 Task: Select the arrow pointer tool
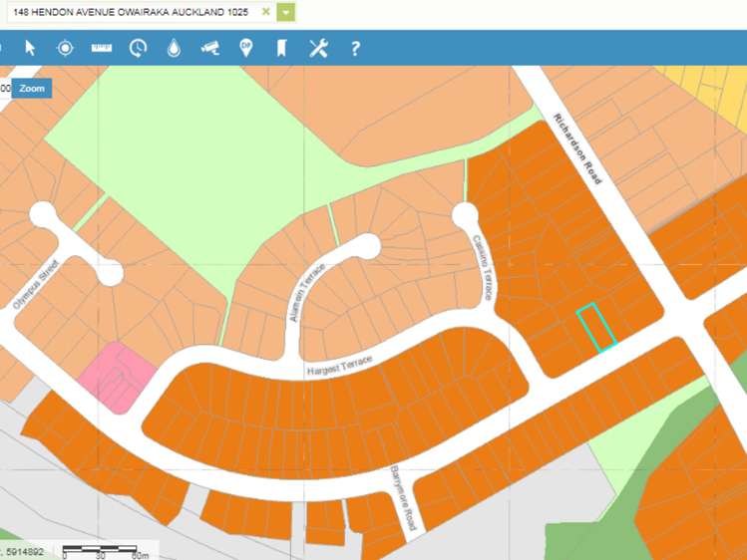pyautogui.click(x=30, y=48)
